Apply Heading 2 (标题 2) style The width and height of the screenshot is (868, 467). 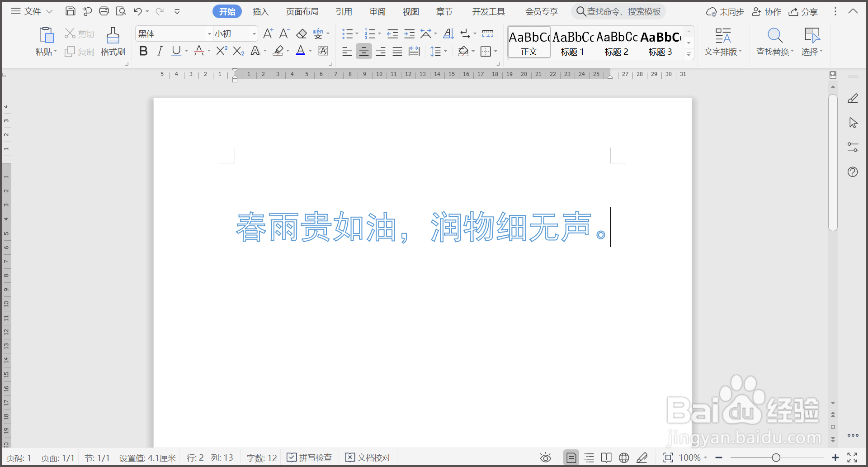point(617,43)
